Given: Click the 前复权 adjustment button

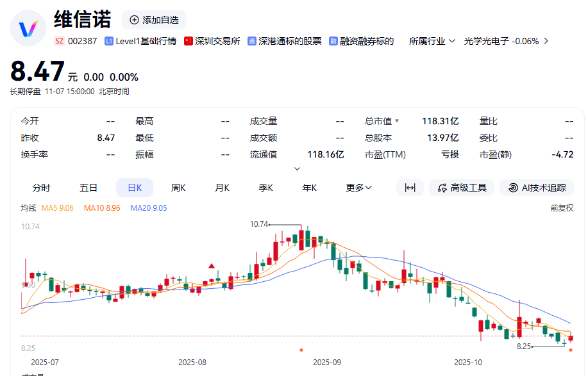Looking at the screenshot, I should coord(562,208).
